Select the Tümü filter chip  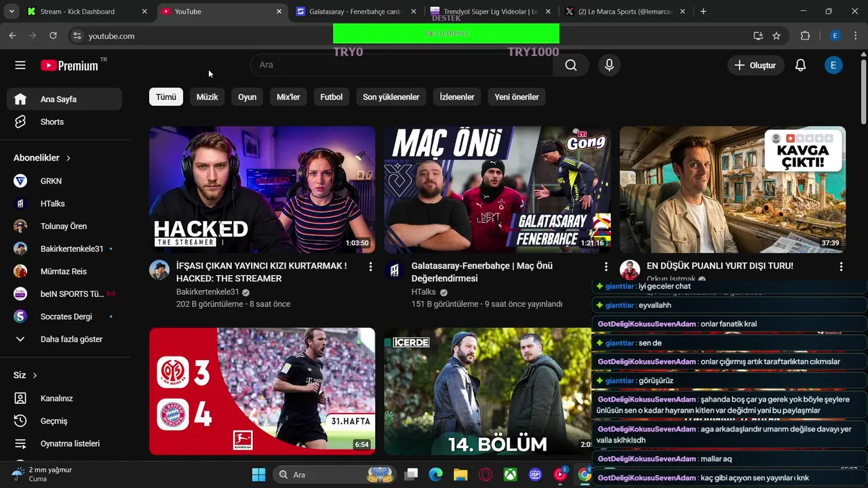coord(166,97)
